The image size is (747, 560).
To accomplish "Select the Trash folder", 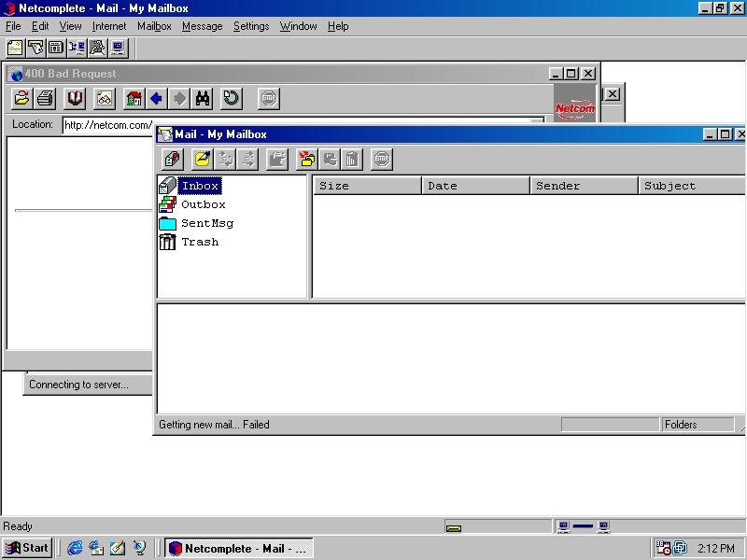I will tap(199, 242).
